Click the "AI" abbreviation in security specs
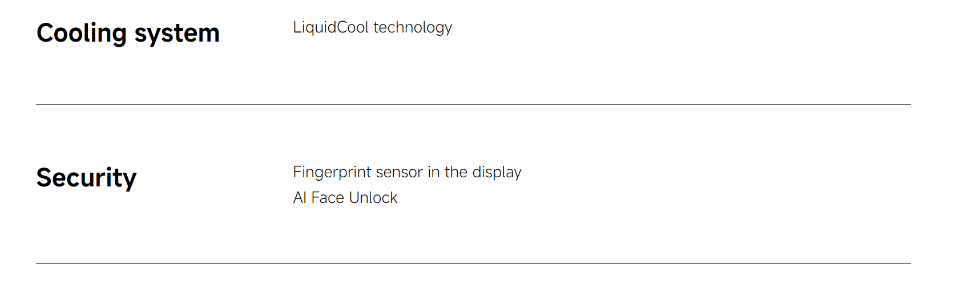This screenshot has height=297, width=980. (x=300, y=198)
